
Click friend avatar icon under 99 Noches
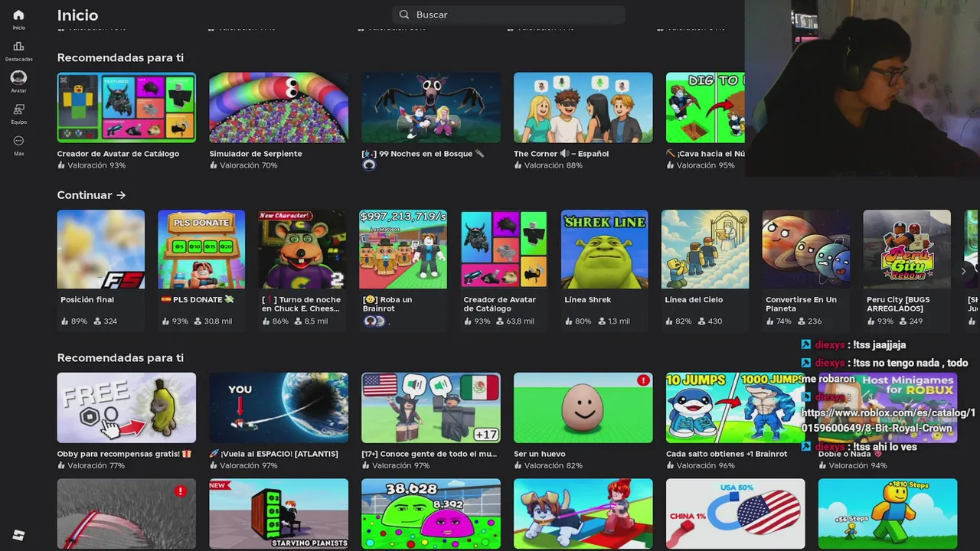pos(369,165)
